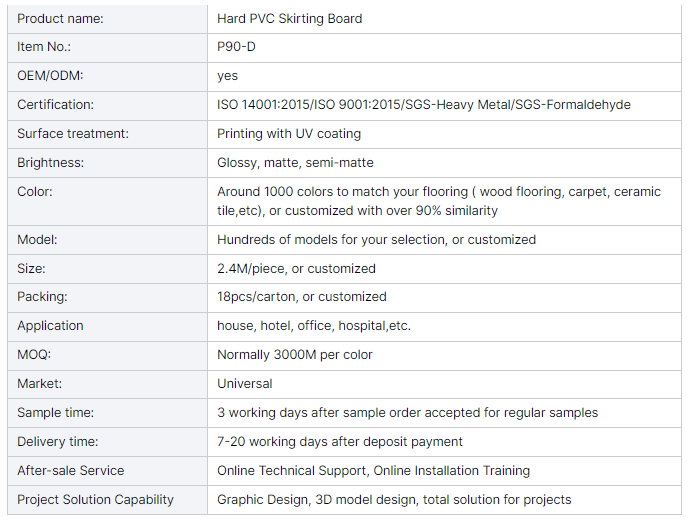Select 'Normally 3000M per color' MOQ value
The height and width of the screenshot is (521, 689).
tap(295, 355)
